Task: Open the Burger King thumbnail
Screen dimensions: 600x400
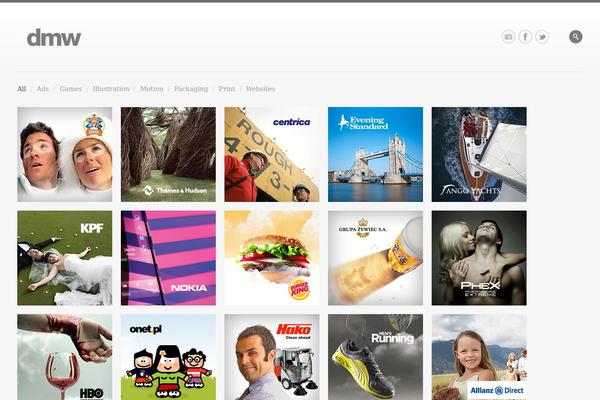Action: point(272,258)
